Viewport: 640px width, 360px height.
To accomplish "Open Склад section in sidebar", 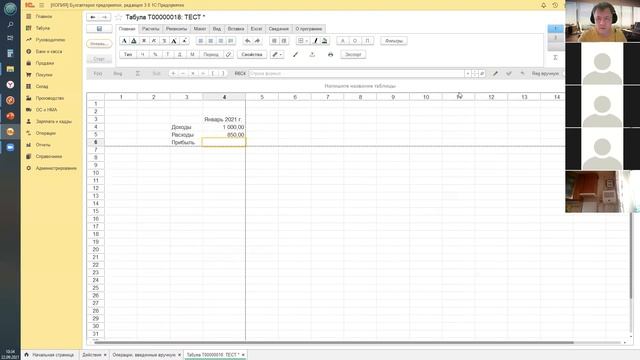I will pyautogui.click(x=42, y=87).
